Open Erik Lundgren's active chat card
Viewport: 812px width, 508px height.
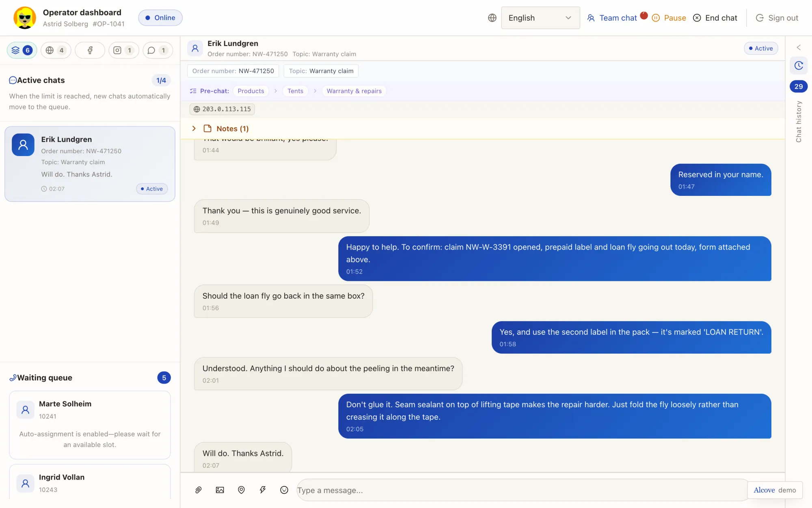coord(90,164)
